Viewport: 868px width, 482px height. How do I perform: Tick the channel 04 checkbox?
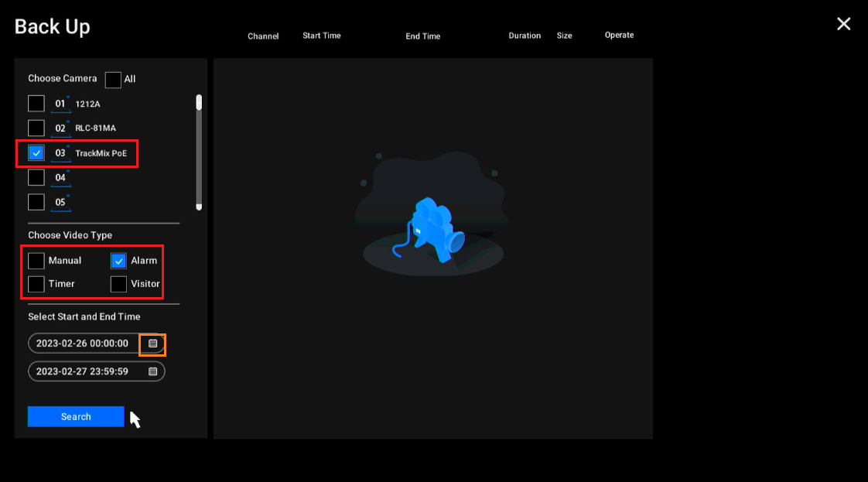(x=36, y=178)
